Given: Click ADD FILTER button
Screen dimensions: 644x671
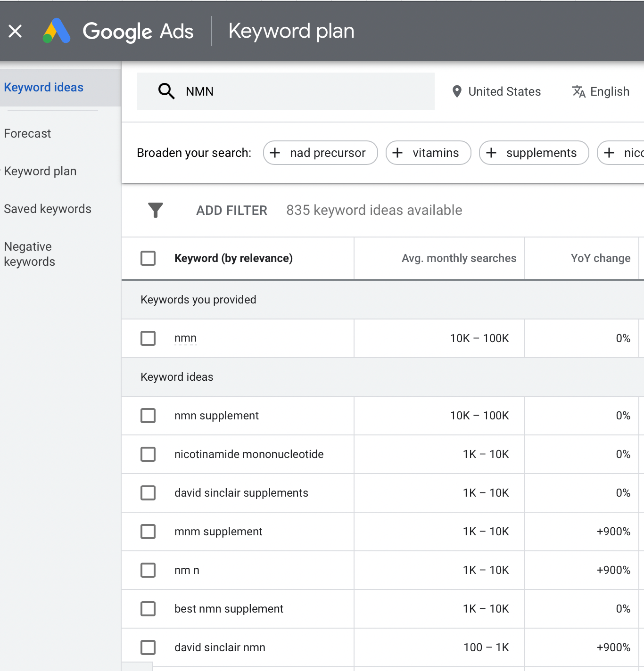Looking at the screenshot, I should pos(231,210).
